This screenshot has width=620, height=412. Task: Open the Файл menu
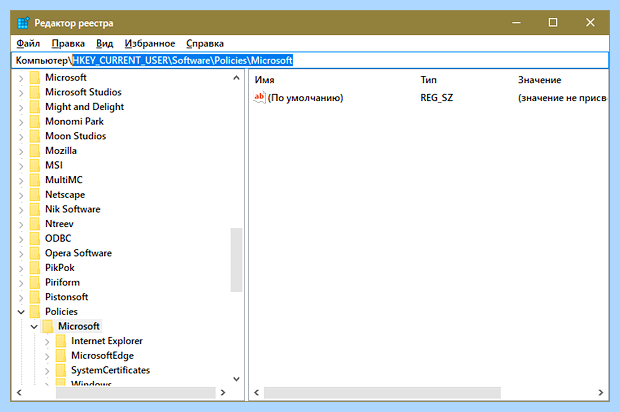[x=28, y=43]
